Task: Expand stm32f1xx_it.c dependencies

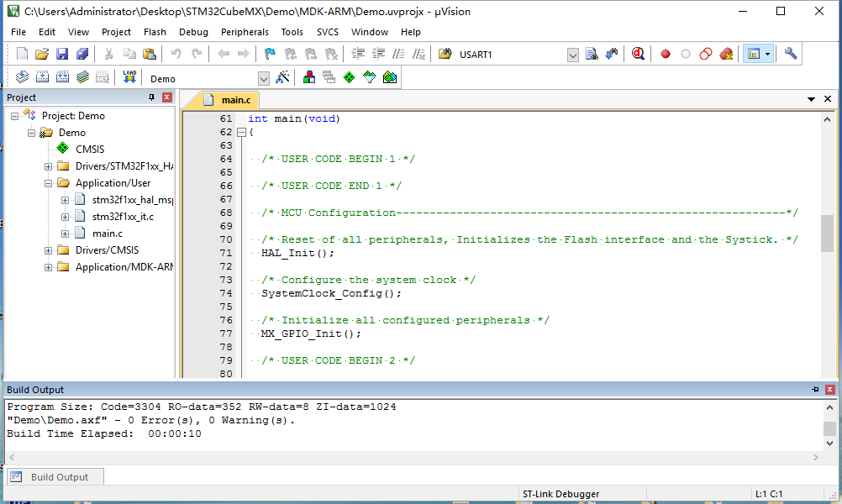Action: (65, 217)
